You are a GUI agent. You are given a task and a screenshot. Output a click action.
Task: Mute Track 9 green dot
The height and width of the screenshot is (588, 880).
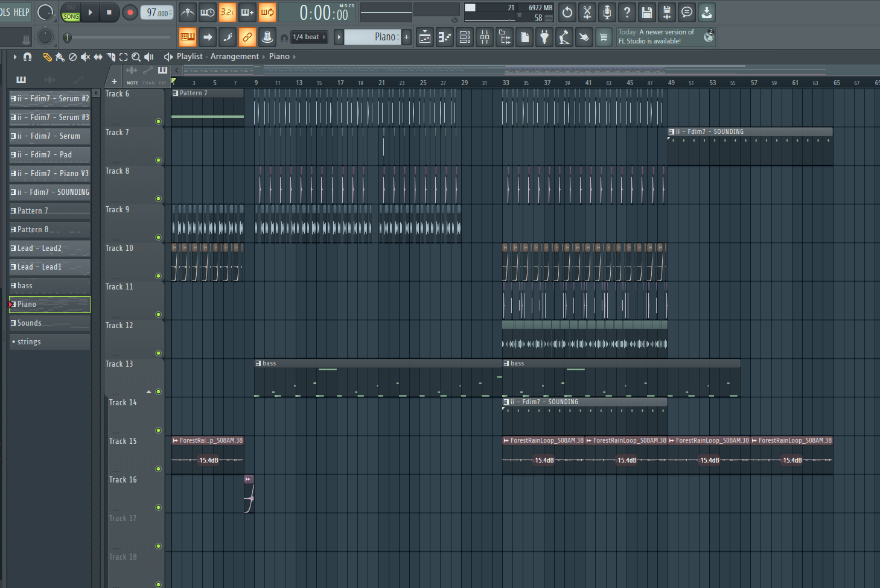tap(158, 237)
